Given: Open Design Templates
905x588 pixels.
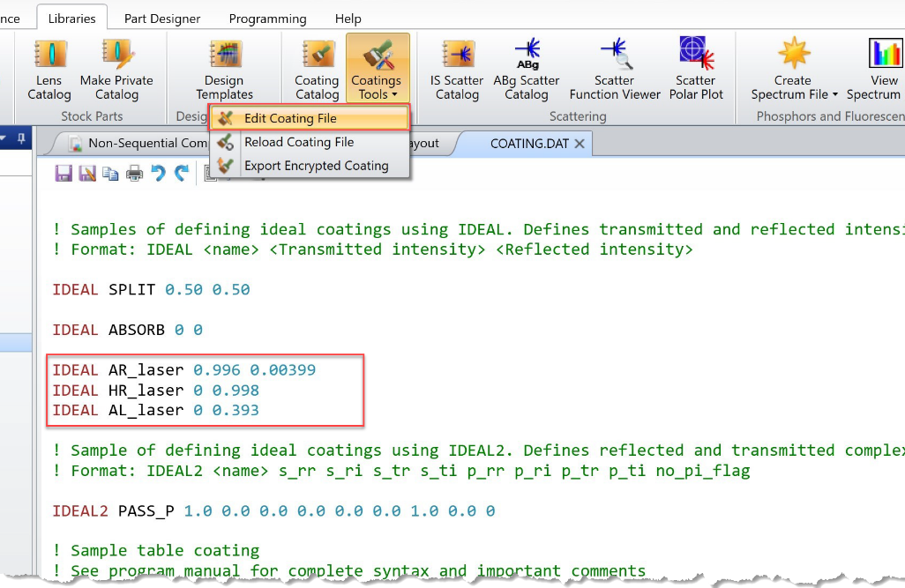Looking at the screenshot, I should point(224,70).
